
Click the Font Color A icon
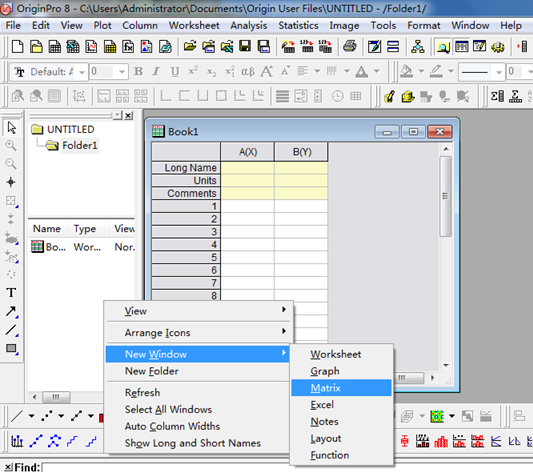pyautogui.click(x=361, y=72)
